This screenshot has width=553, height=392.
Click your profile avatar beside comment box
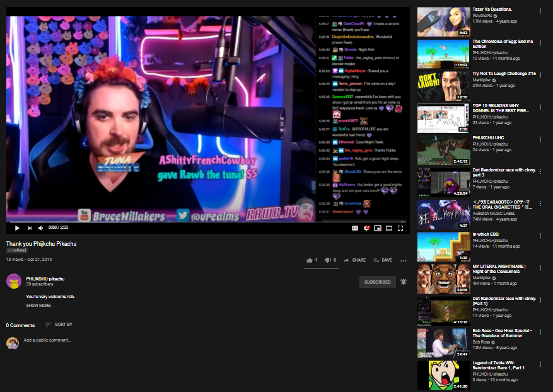13,343
